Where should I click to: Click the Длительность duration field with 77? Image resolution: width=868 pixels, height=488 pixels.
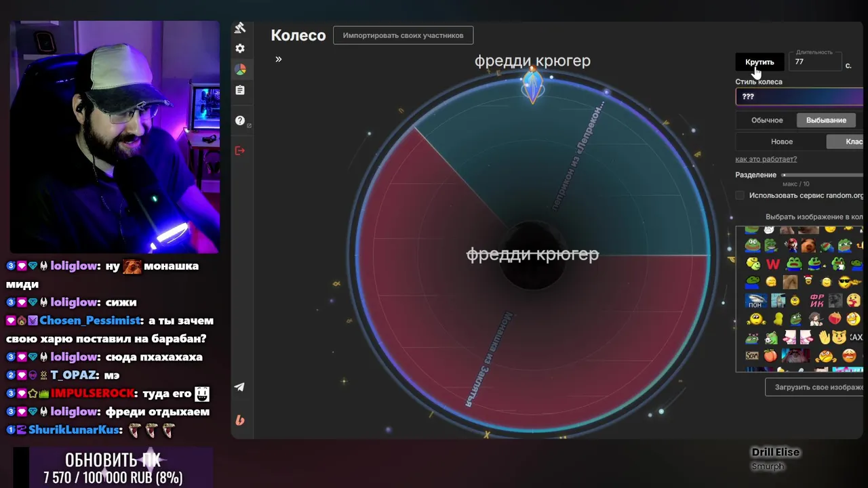click(815, 61)
